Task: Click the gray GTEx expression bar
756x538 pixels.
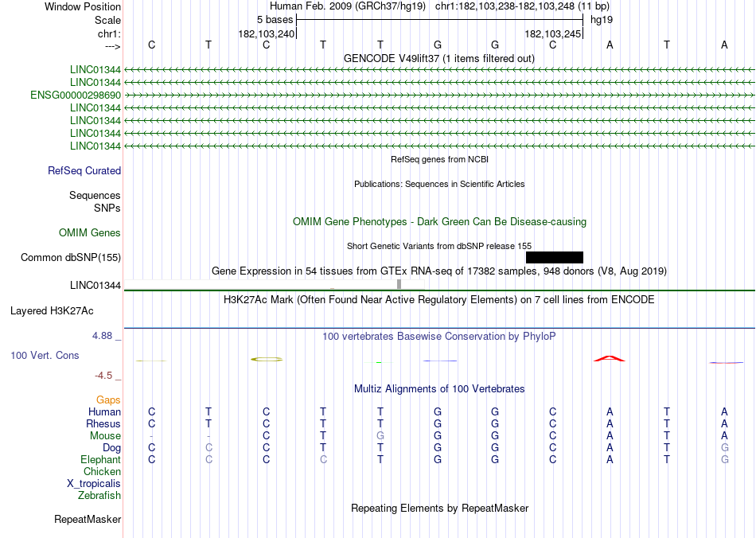Action: pyautogui.click(x=399, y=284)
